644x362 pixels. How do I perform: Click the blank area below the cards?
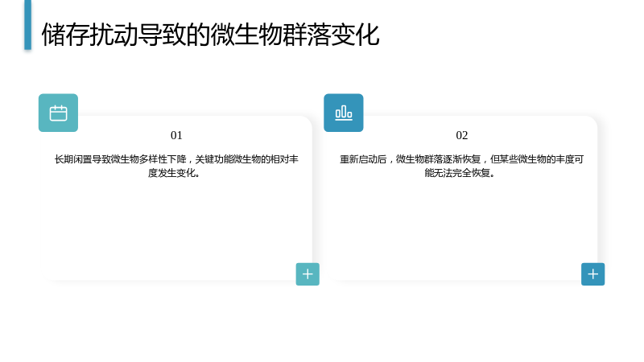pyautogui.click(x=322, y=324)
